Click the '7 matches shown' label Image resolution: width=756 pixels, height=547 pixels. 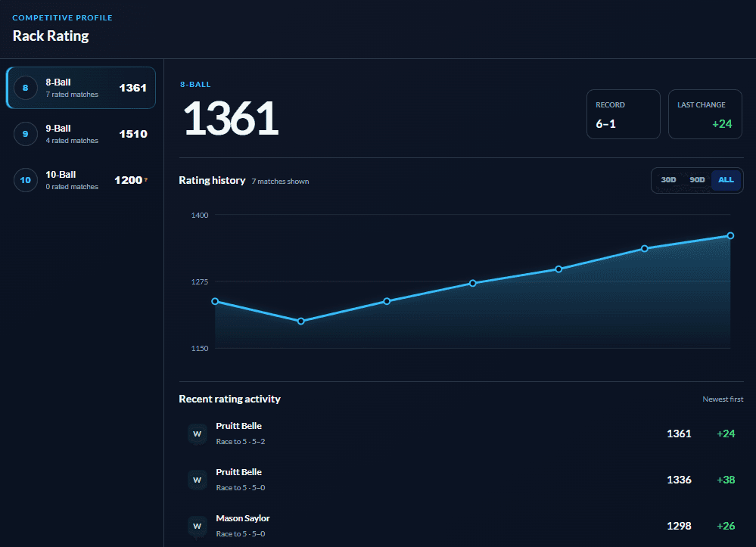click(x=280, y=182)
